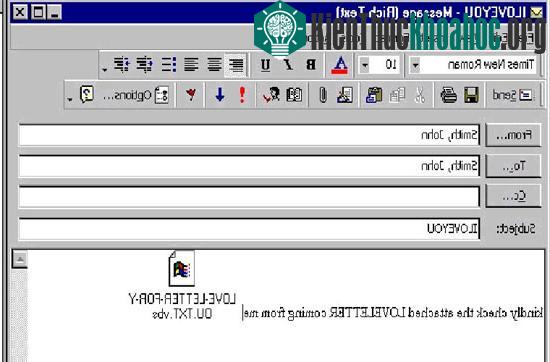Insert signature icon next to paperclip
550x362 pixels.
pyautogui.click(x=345, y=95)
